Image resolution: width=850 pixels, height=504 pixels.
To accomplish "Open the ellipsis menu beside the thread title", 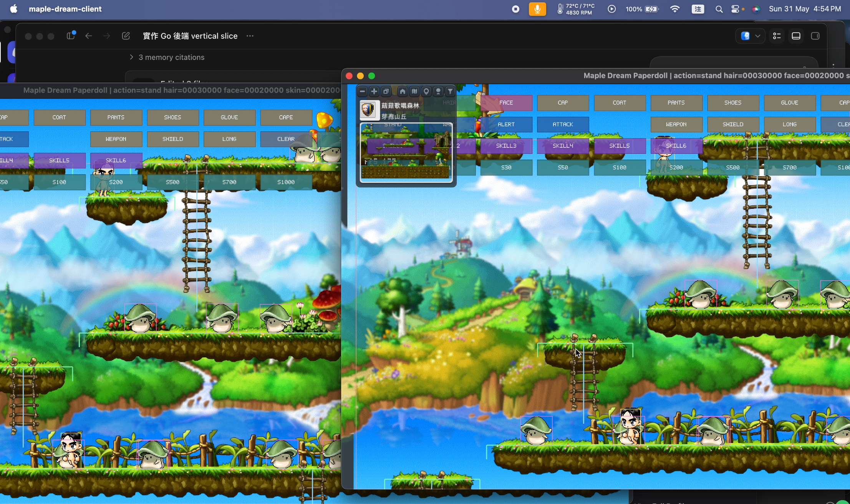I will point(250,36).
